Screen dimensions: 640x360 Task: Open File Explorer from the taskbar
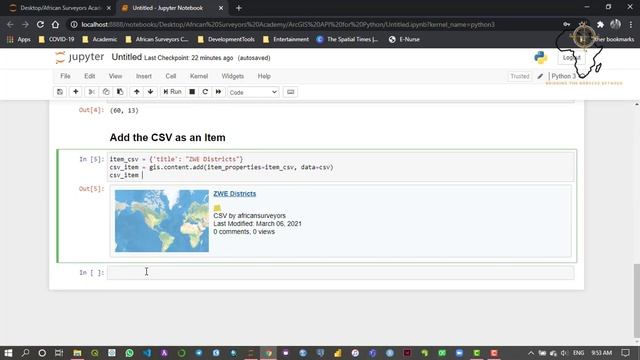77,353
